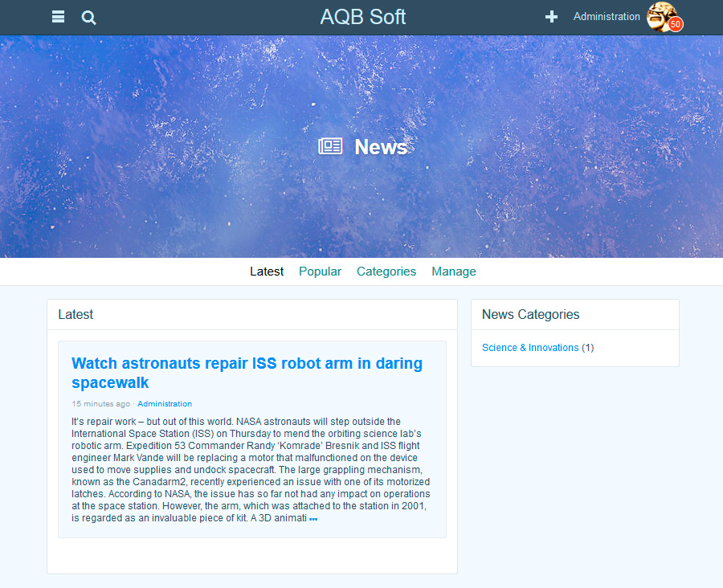Expand the article via the ellipsis
Screen dimensions: 723x588
[x=313, y=519]
